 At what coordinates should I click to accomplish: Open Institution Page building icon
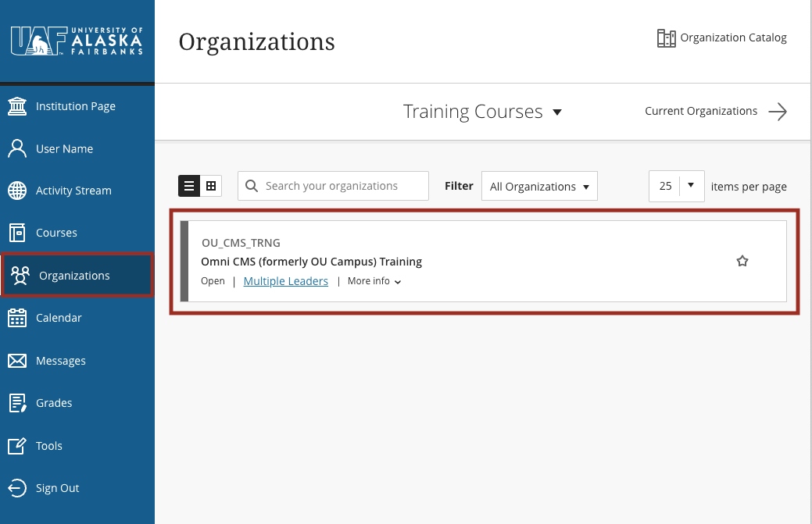17,106
